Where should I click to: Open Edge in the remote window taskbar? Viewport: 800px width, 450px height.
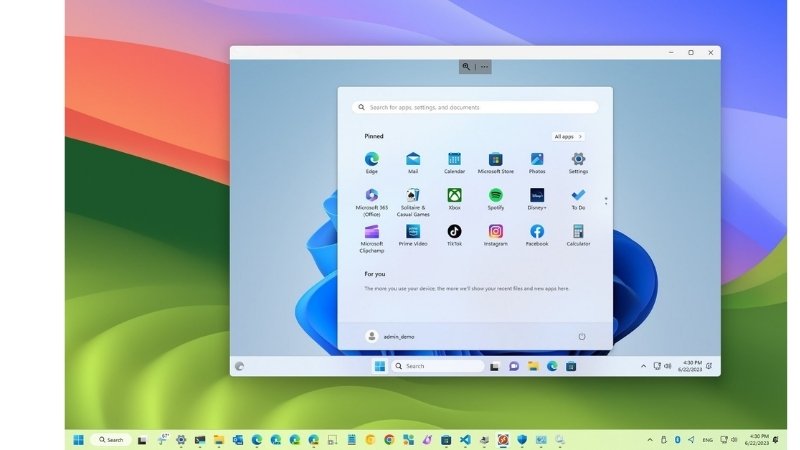(552, 366)
